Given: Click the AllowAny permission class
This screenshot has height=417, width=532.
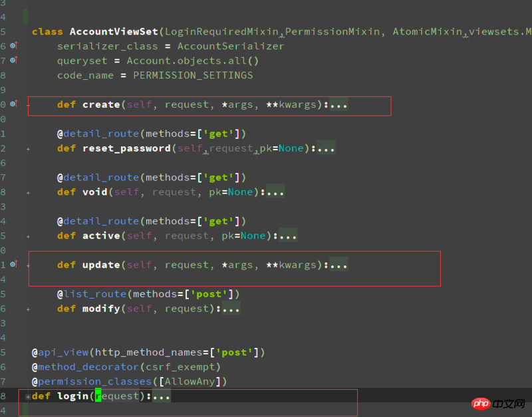Looking at the screenshot, I should tap(190, 382).
